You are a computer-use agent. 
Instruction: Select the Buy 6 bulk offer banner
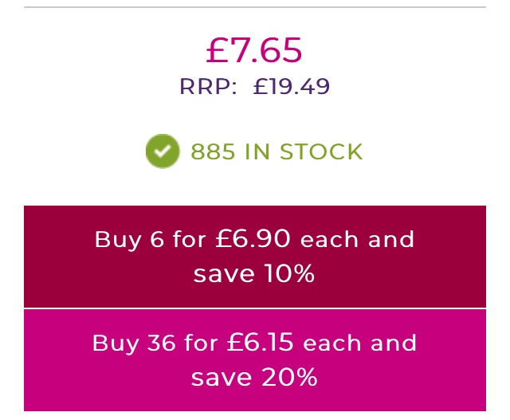(254, 257)
